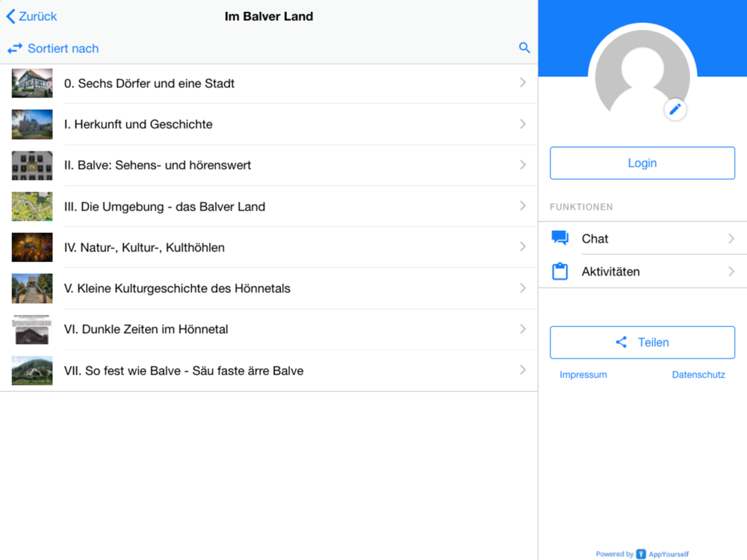The width and height of the screenshot is (747, 560).
Task: Expand the Aktivitäten row chevron
Action: click(x=731, y=272)
